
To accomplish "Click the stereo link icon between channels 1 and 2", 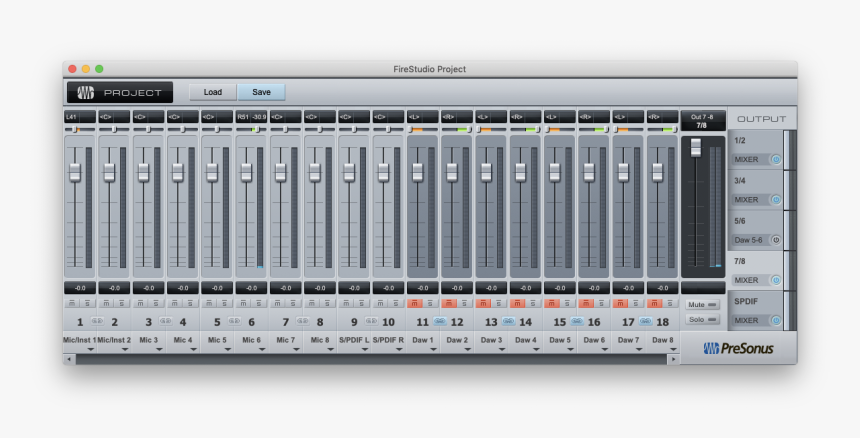I will click(x=97, y=321).
